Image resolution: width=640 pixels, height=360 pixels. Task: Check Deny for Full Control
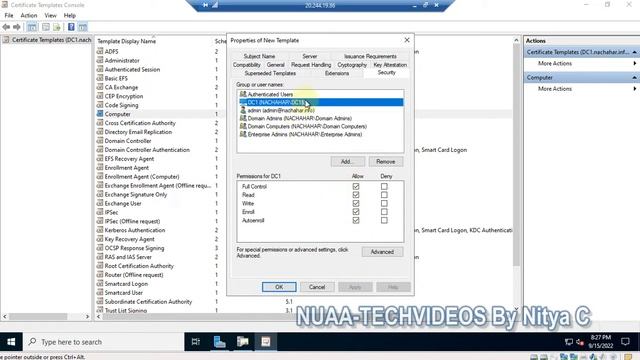pyautogui.click(x=384, y=187)
